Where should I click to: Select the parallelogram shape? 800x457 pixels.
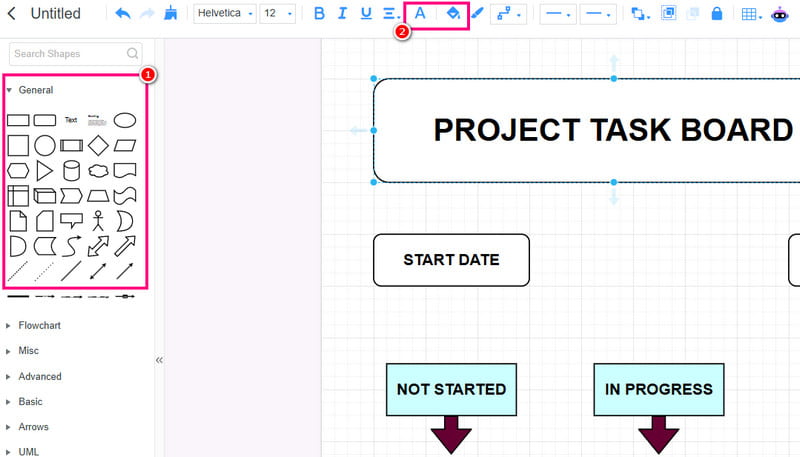point(124,145)
